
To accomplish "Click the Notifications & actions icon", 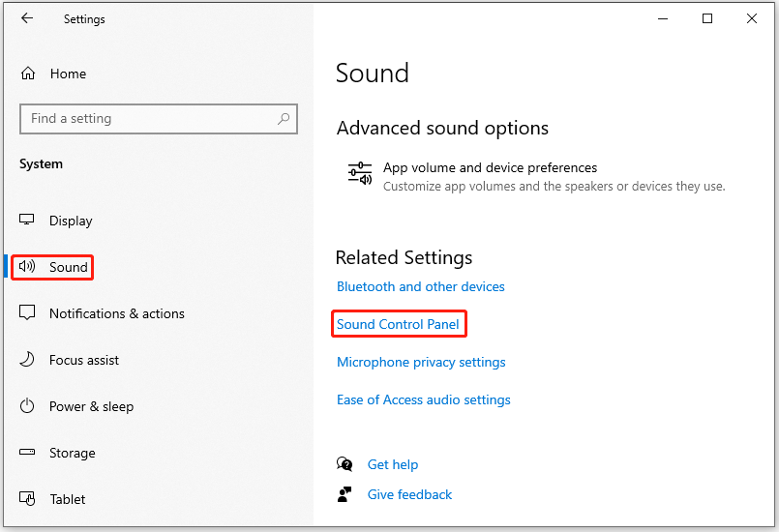I will click(27, 313).
